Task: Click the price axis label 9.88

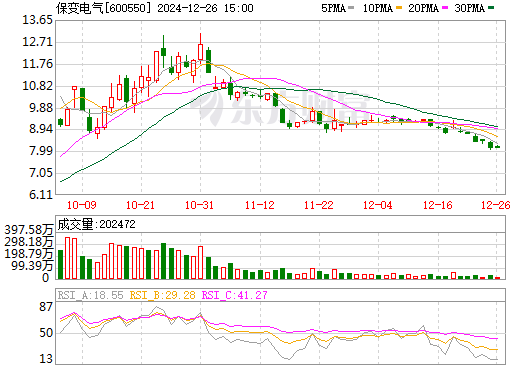Action: coord(41,108)
